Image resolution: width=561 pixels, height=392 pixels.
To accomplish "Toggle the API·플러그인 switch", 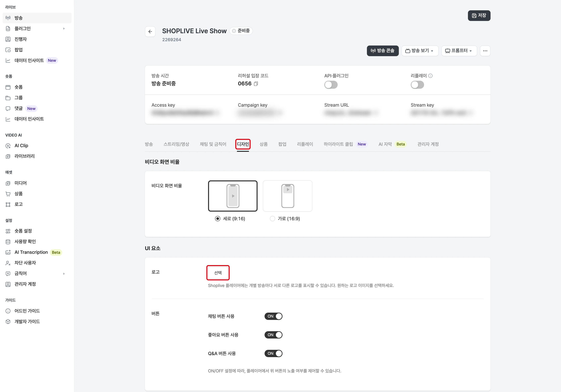I will click(331, 85).
